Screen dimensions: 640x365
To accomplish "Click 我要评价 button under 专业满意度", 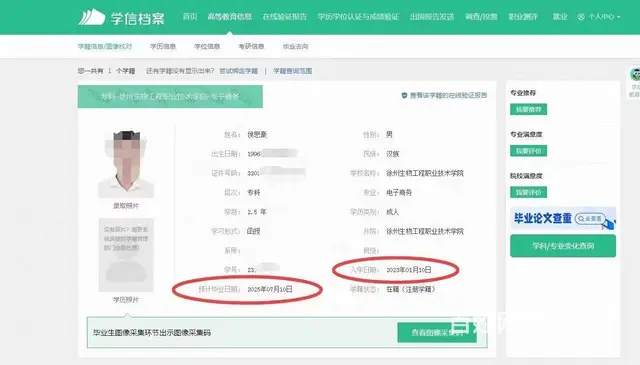I will [529, 151].
